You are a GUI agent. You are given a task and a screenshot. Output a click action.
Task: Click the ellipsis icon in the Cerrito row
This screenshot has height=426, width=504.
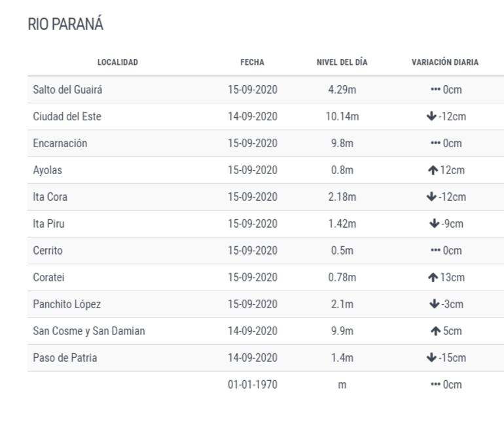pos(435,251)
